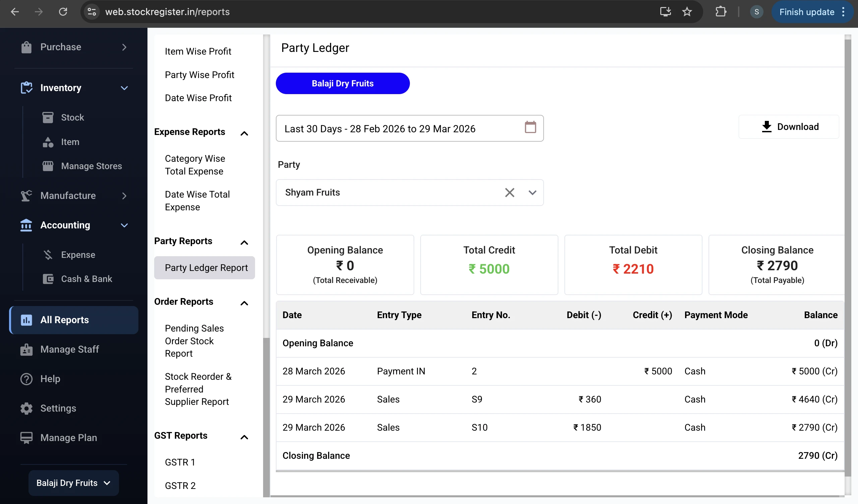Collapse the Order Reports section
This screenshot has width=858, height=504.
tap(244, 303)
